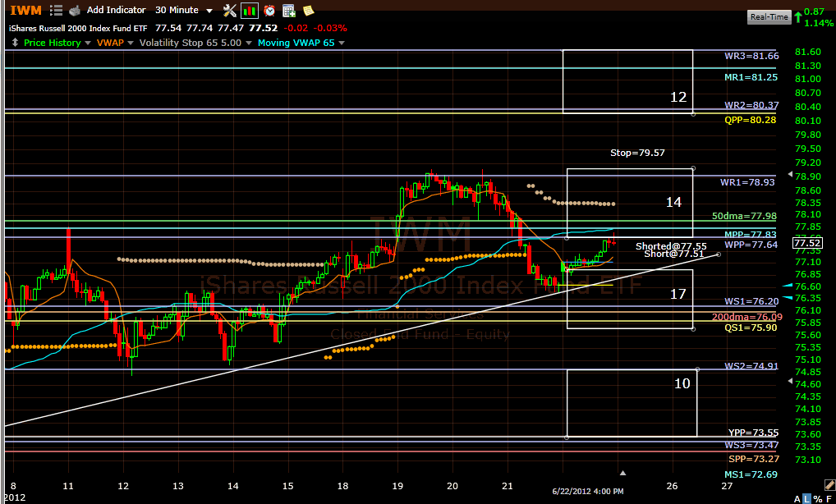Toggle the candlestick chart style icon
The width and height of the screenshot is (836, 504).
point(250,10)
